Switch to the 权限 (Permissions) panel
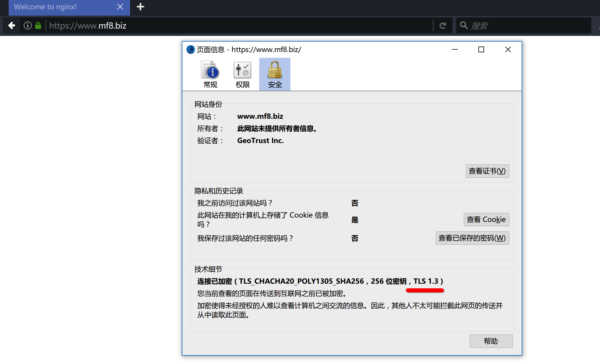This screenshot has width=600, height=364. point(242,74)
